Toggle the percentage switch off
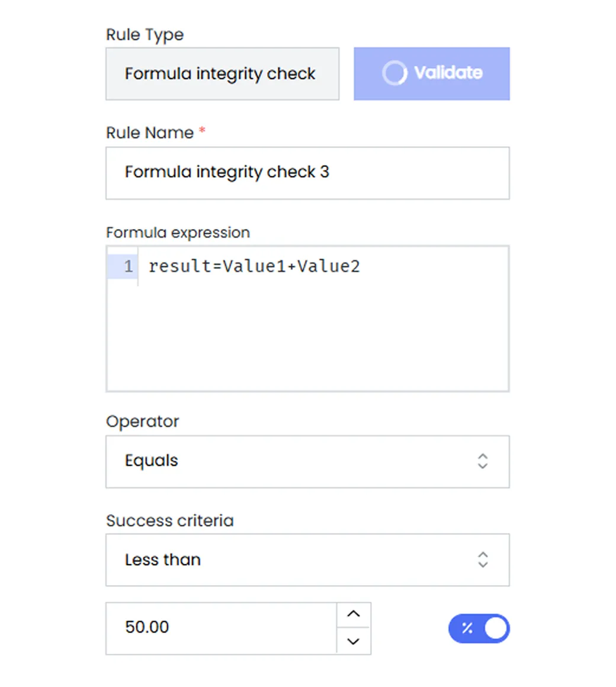The image size is (616, 687). [479, 628]
